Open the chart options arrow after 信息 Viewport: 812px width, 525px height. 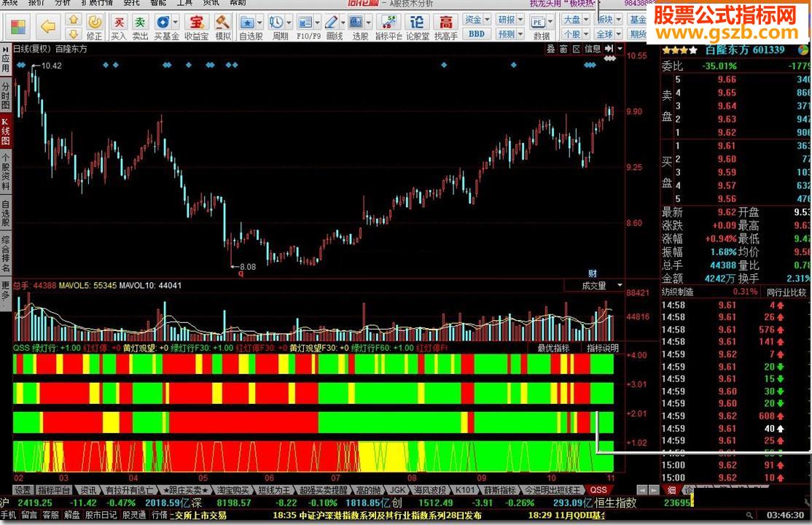pyautogui.click(x=620, y=49)
